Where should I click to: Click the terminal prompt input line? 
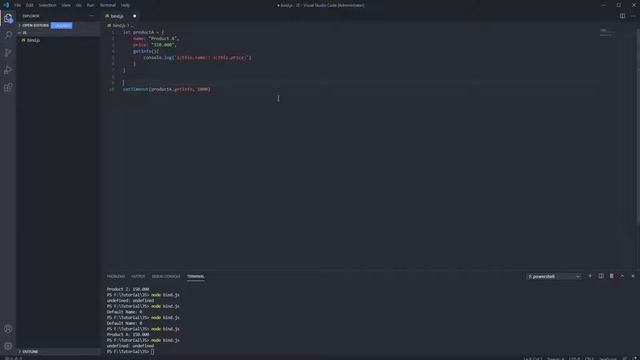pos(131,351)
